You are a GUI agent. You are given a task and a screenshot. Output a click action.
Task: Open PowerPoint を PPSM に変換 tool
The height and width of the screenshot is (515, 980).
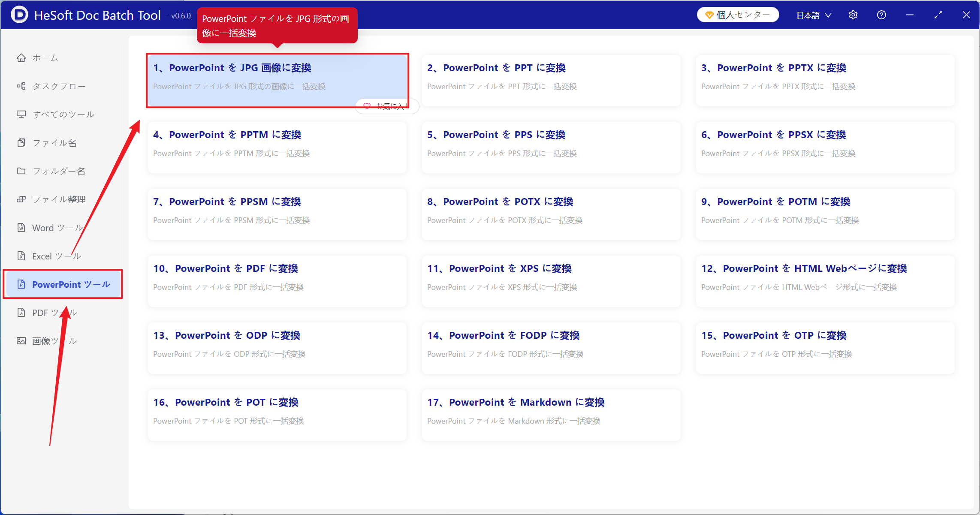277,214
